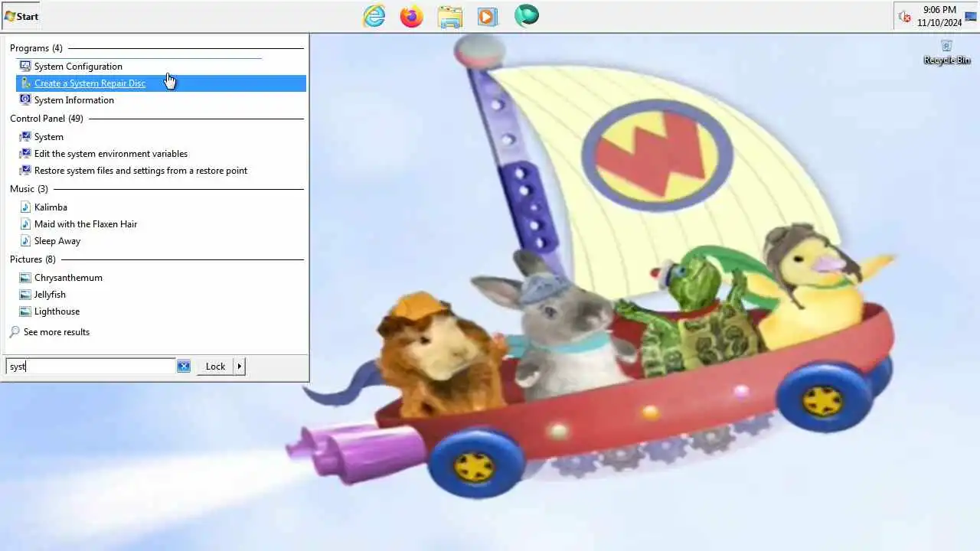980x551 pixels.
Task: Click the green round taskbar app icon
Action: pos(527,15)
